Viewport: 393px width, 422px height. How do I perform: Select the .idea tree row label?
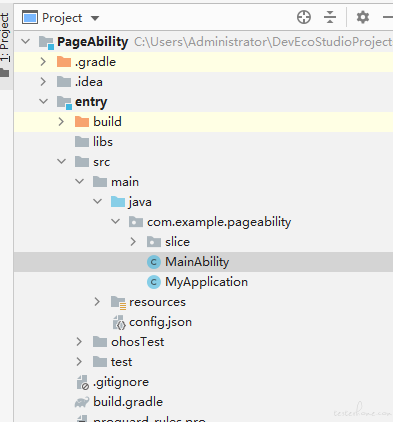point(89,82)
